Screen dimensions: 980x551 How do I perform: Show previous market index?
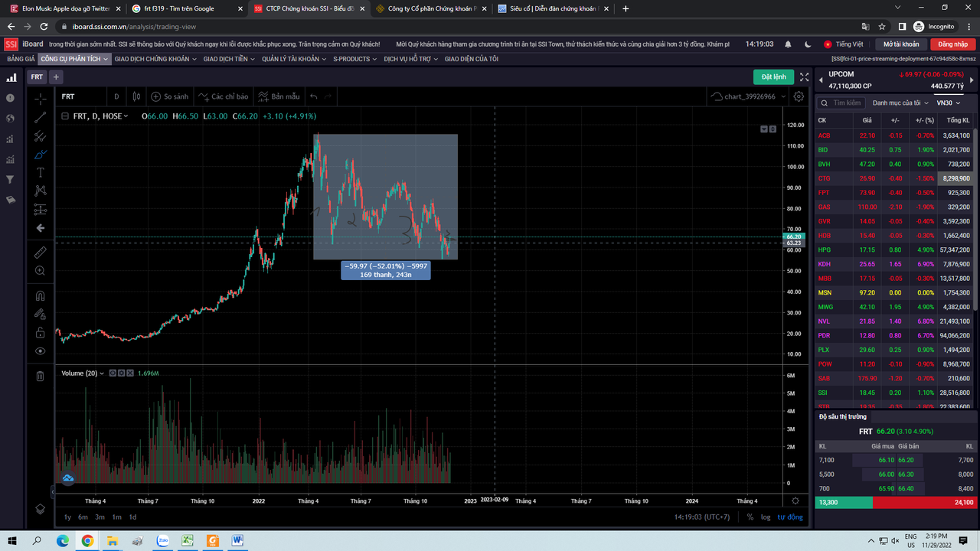click(821, 80)
